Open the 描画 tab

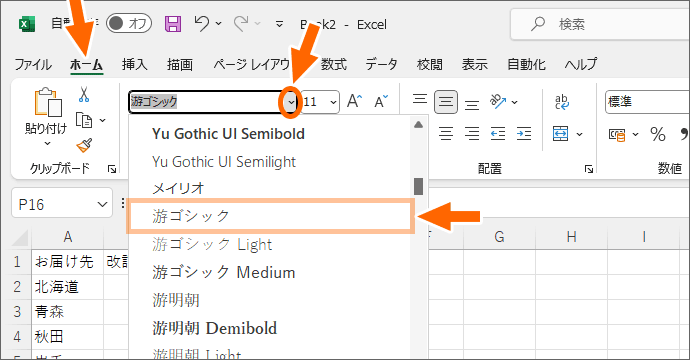(180, 65)
